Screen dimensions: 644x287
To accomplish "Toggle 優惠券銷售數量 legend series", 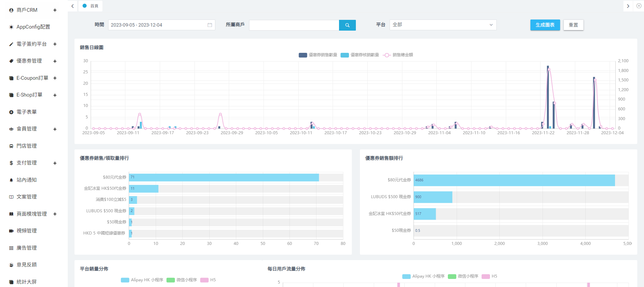I will click(x=318, y=55).
